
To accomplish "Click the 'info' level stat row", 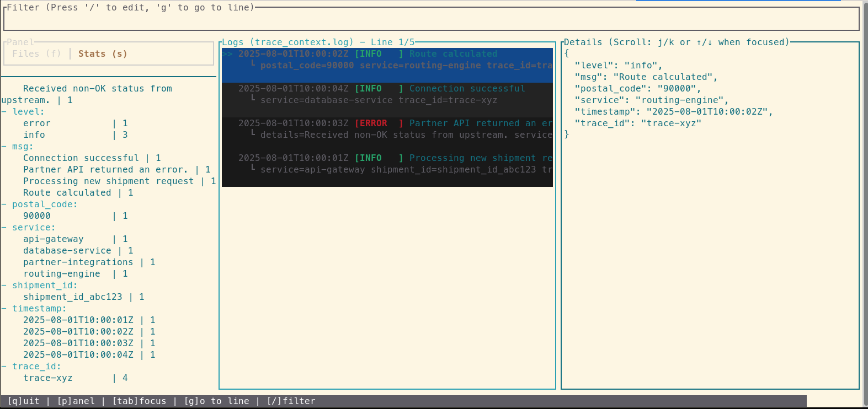I will (x=76, y=134).
